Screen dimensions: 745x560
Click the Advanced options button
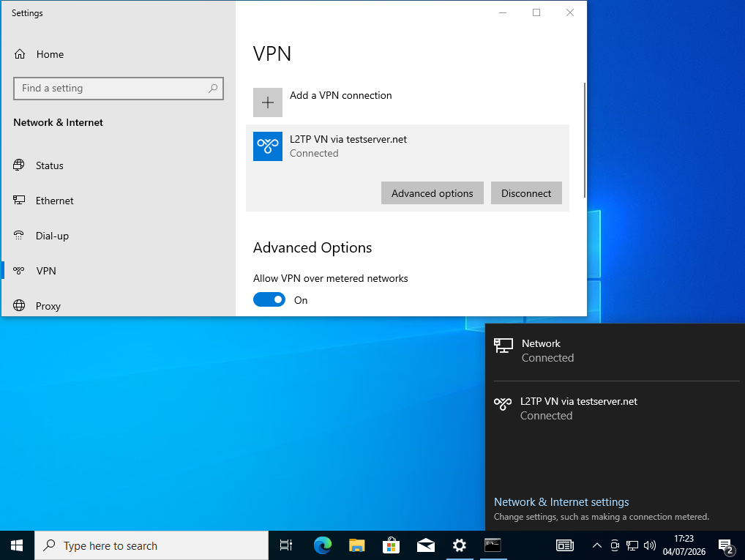click(x=433, y=193)
